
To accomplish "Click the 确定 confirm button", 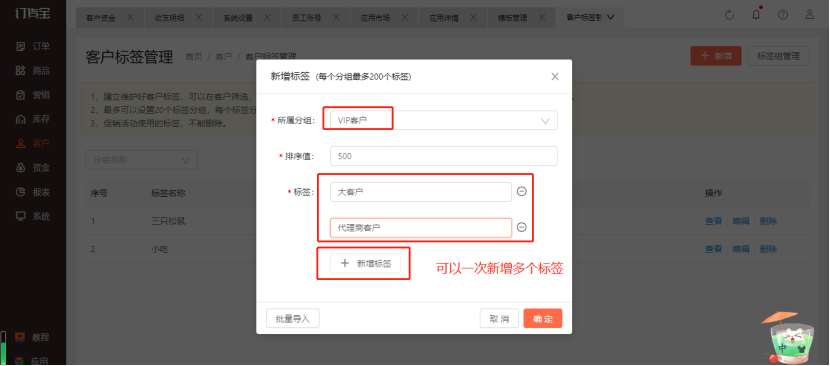I will (x=543, y=318).
